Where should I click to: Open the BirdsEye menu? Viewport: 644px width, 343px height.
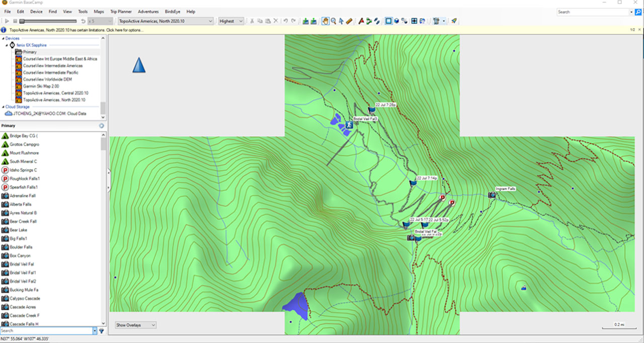tap(173, 12)
